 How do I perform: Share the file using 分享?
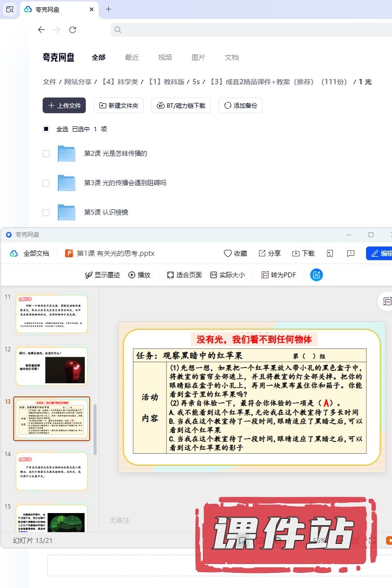(269, 253)
